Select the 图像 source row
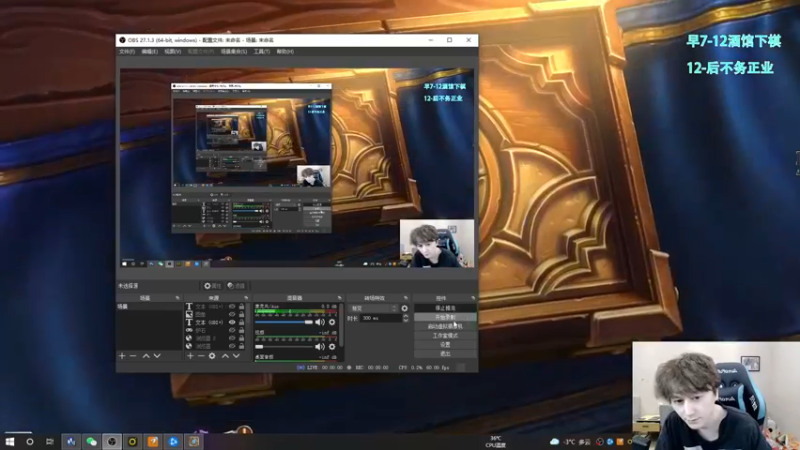 tap(215, 314)
